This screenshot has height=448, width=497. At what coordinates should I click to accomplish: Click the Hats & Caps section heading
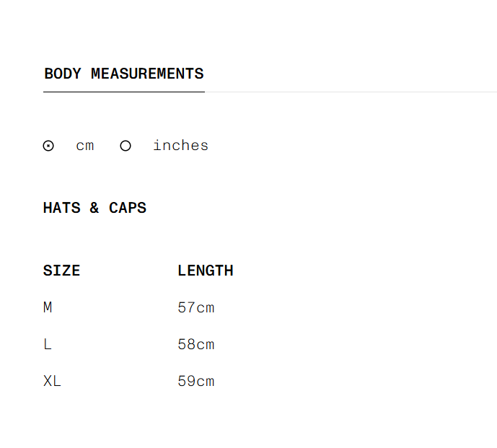click(x=94, y=208)
